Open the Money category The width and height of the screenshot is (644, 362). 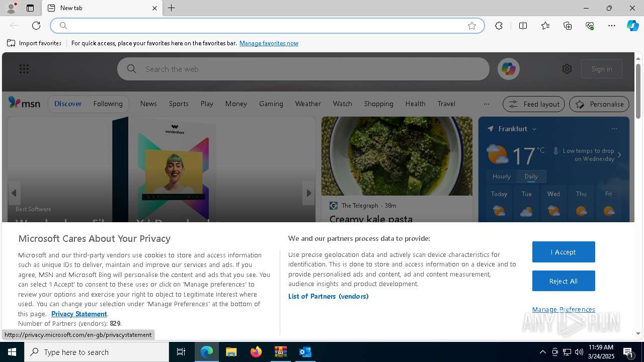tap(236, 104)
